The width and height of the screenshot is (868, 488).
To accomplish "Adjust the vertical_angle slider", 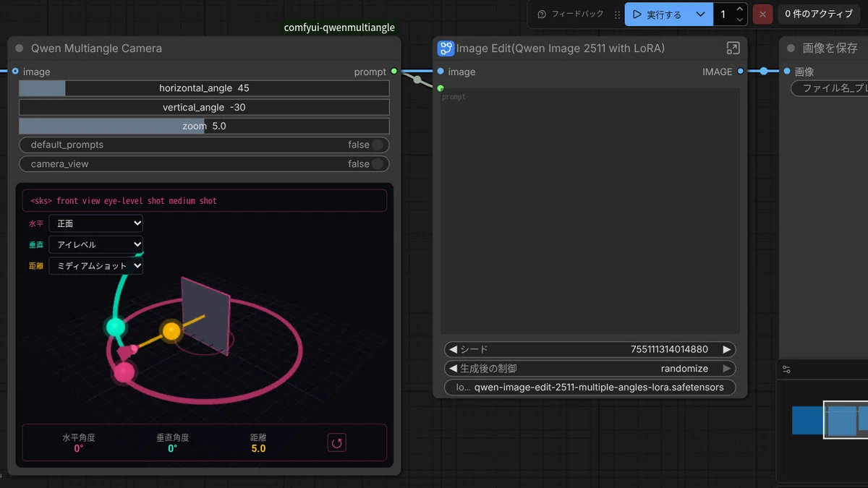I will point(204,107).
